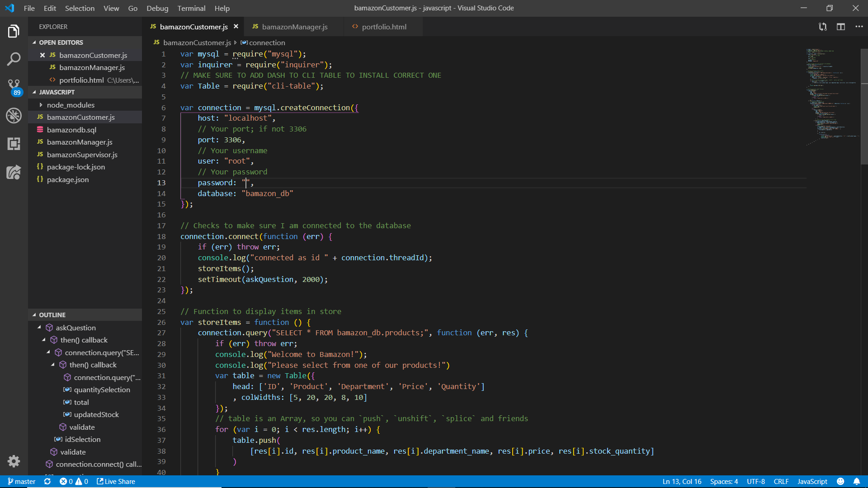Viewport: 868px width, 488px height.
Task: Switch to the bamazonManager.js tab
Action: tap(294, 27)
